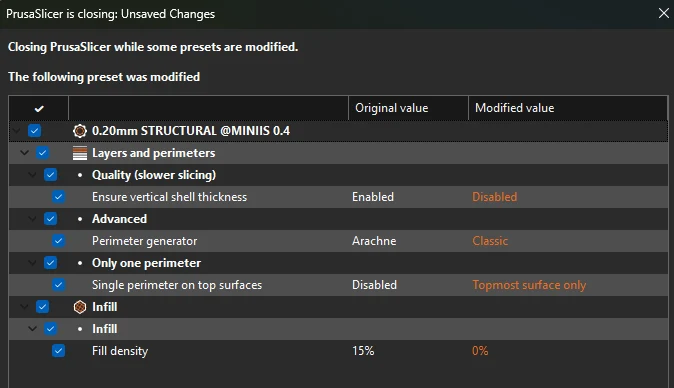The width and height of the screenshot is (674, 388).
Task: Uncheck the Fill density checkbox
Action: coord(58,351)
